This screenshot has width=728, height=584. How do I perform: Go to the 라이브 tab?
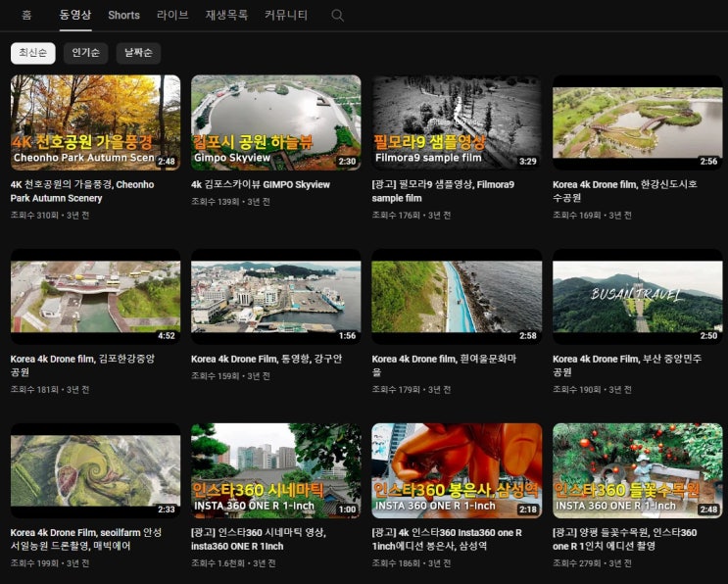pyautogui.click(x=172, y=15)
